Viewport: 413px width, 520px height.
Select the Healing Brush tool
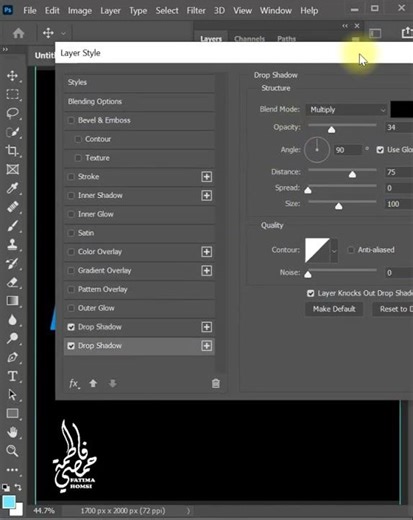point(12,207)
